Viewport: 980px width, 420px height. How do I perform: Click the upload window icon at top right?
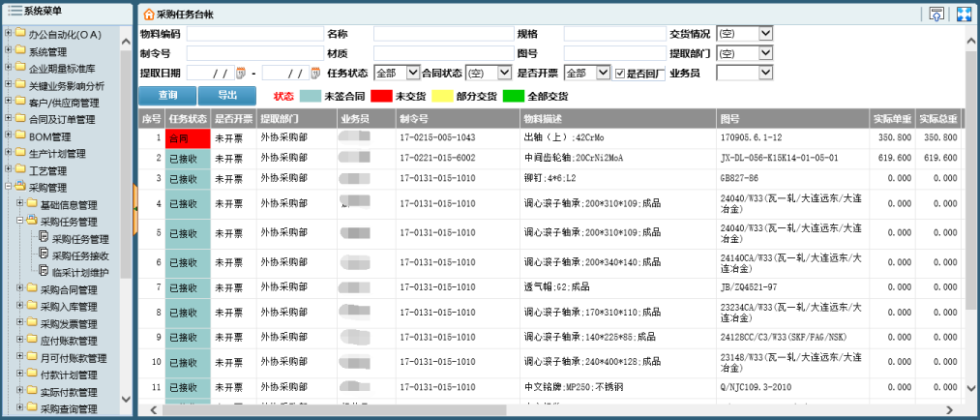(936, 14)
